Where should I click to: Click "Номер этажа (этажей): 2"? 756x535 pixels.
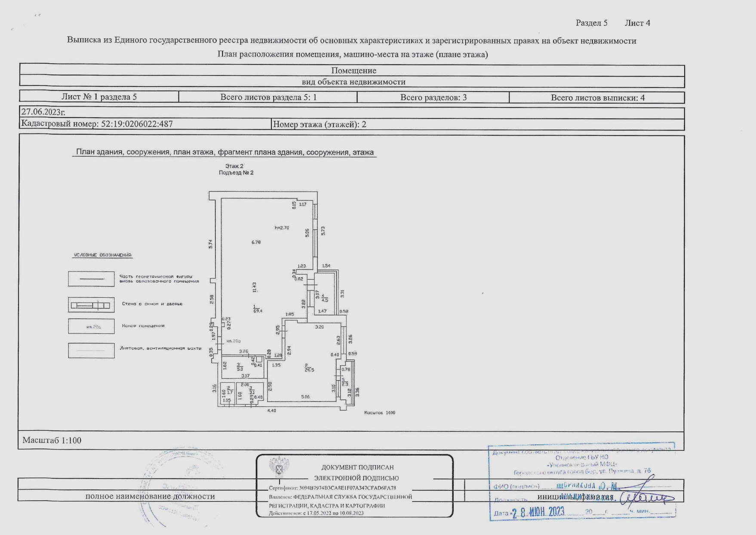point(320,125)
